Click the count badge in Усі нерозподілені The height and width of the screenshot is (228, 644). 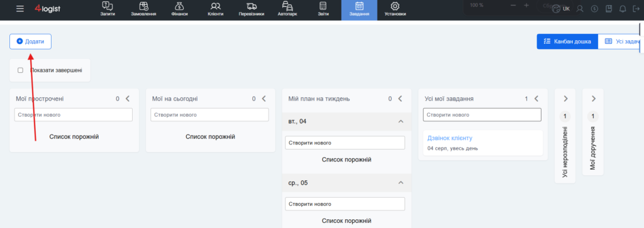565,116
